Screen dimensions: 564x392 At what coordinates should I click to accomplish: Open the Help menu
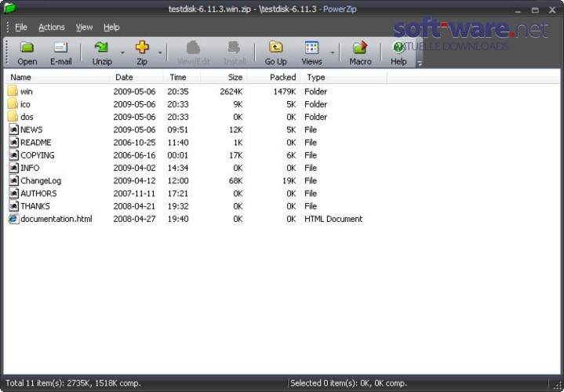[x=111, y=27]
